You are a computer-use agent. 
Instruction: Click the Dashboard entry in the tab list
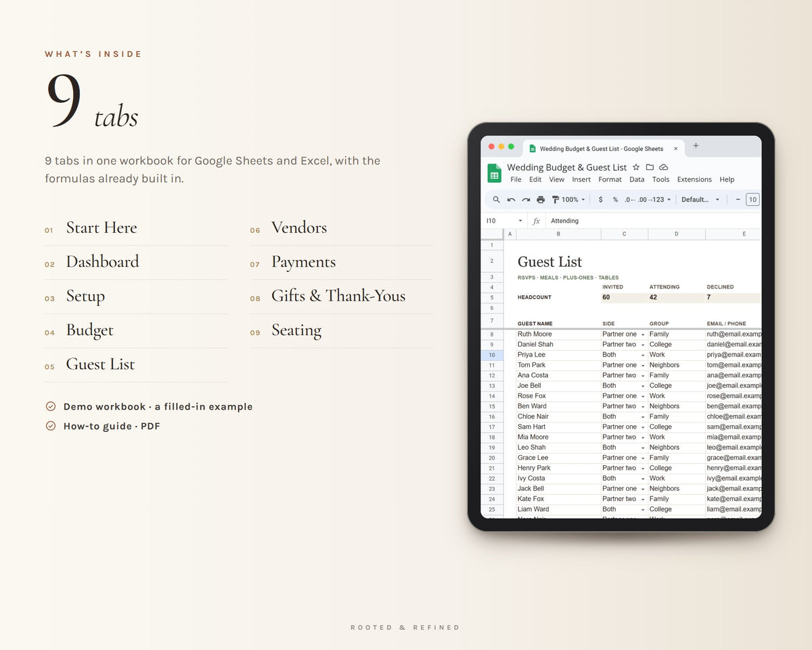pos(102,261)
